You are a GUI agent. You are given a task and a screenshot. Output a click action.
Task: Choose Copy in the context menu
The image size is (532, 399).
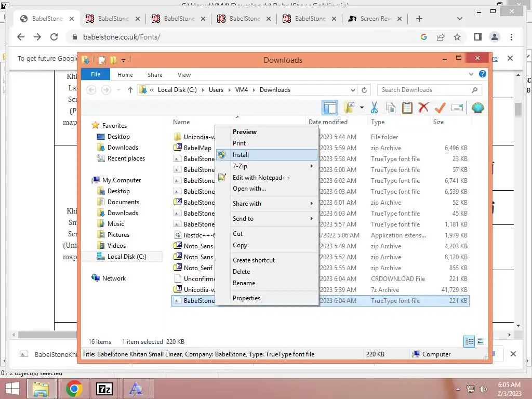click(267, 245)
